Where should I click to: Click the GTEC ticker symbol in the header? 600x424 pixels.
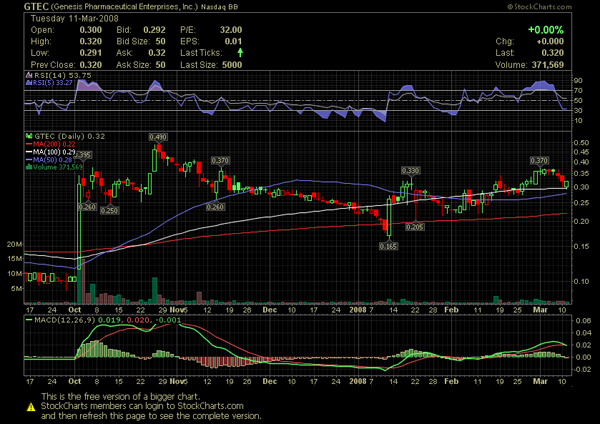click(36, 7)
